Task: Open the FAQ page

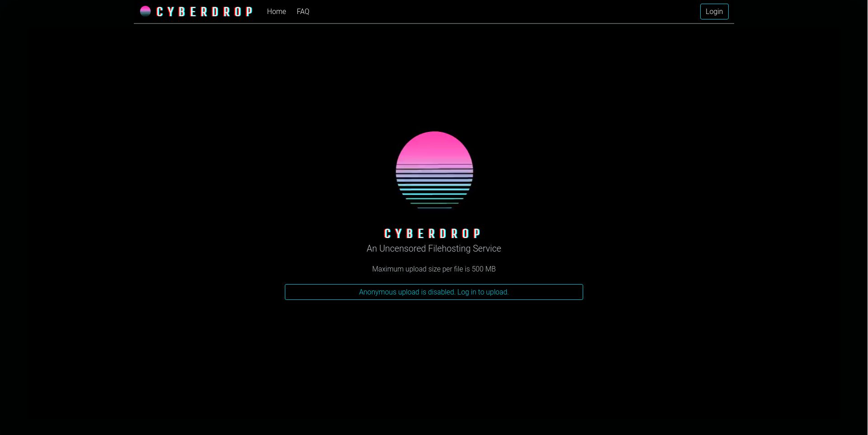Action: coord(302,11)
